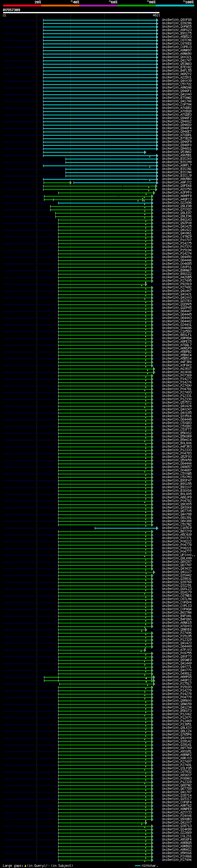The width and height of the screenshot is (197, 868).
Task: Open hit UniRef100_Q39286
Action: [x=176, y=23]
